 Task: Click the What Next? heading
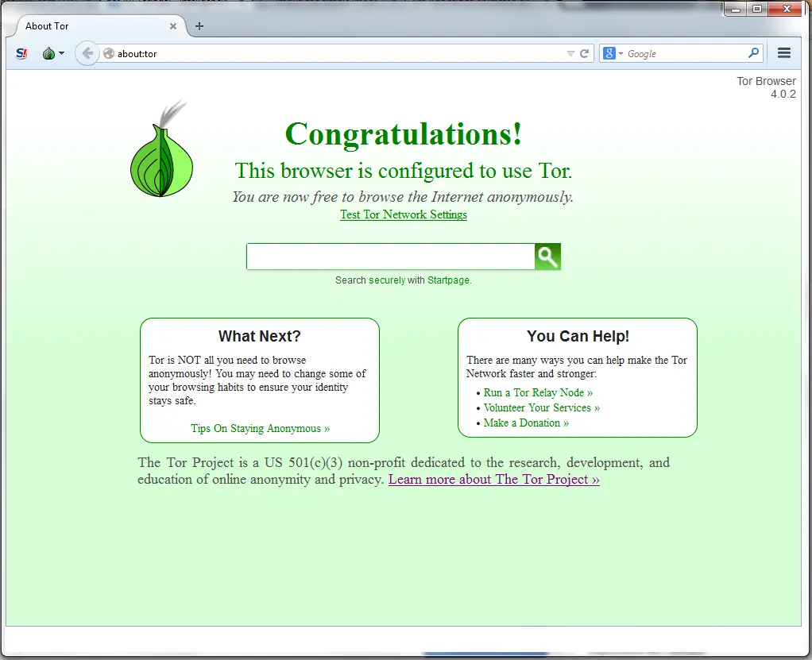pos(260,336)
